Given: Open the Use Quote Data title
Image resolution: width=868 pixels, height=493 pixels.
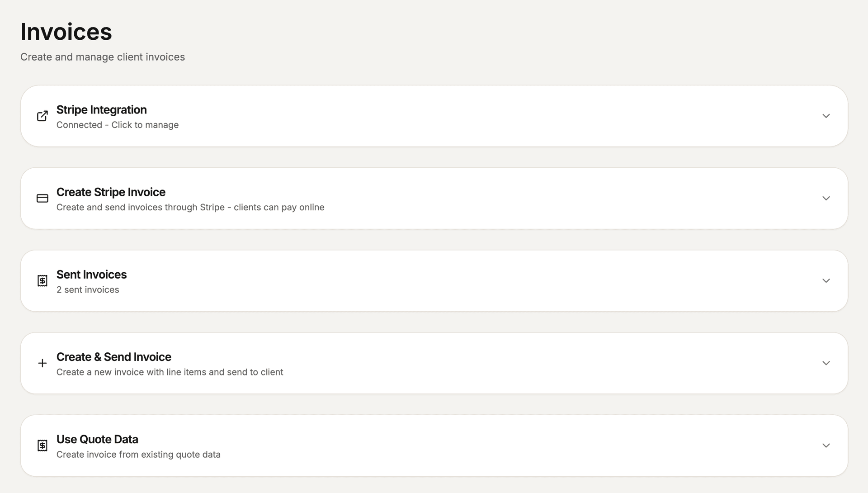Looking at the screenshot, I should (97, 439).
